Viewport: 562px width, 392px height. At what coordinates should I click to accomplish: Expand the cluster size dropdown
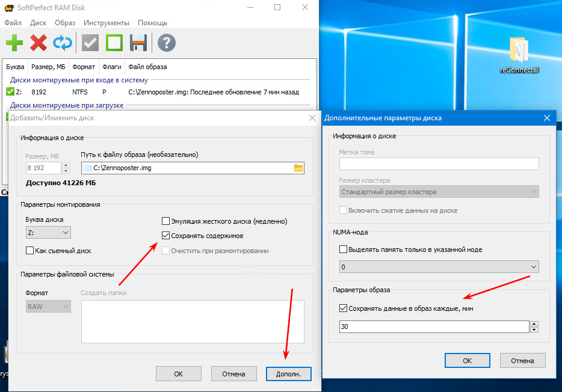tap(439, 192)
